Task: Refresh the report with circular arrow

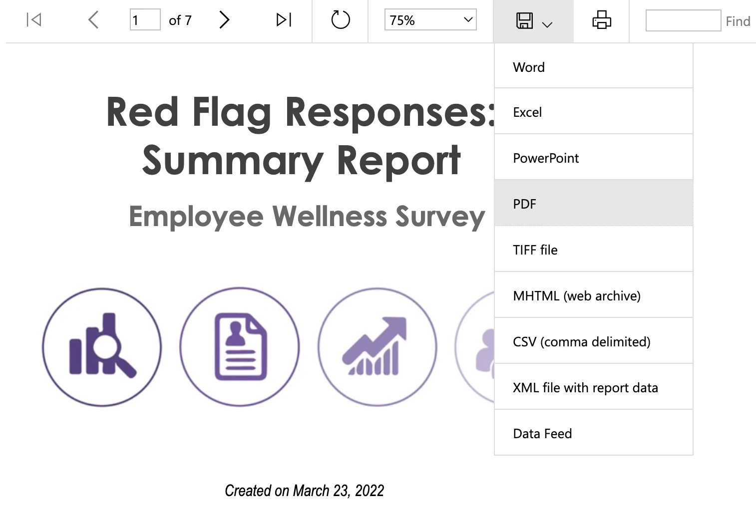Action: pyautogui.click(x=341, y=20)
